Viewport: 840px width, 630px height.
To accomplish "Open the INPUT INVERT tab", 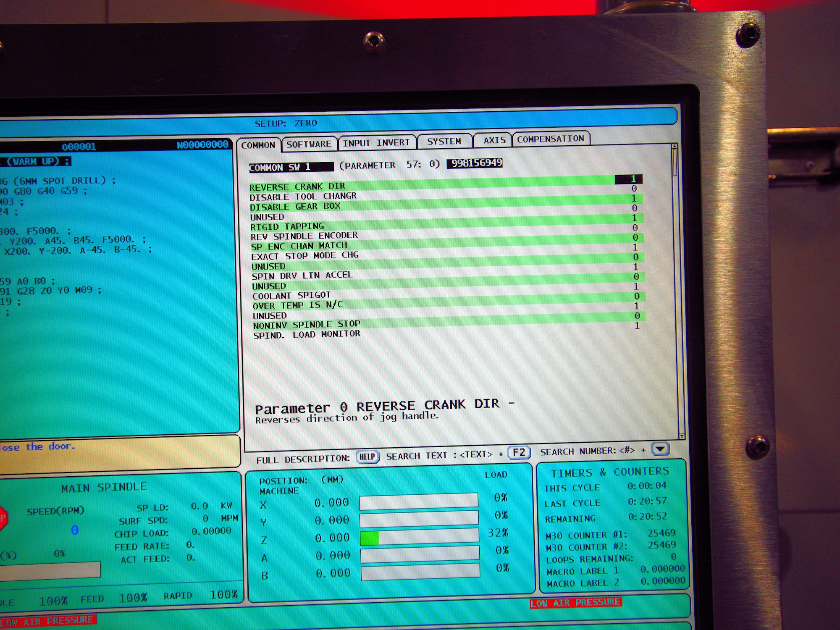I will point(376,143).
